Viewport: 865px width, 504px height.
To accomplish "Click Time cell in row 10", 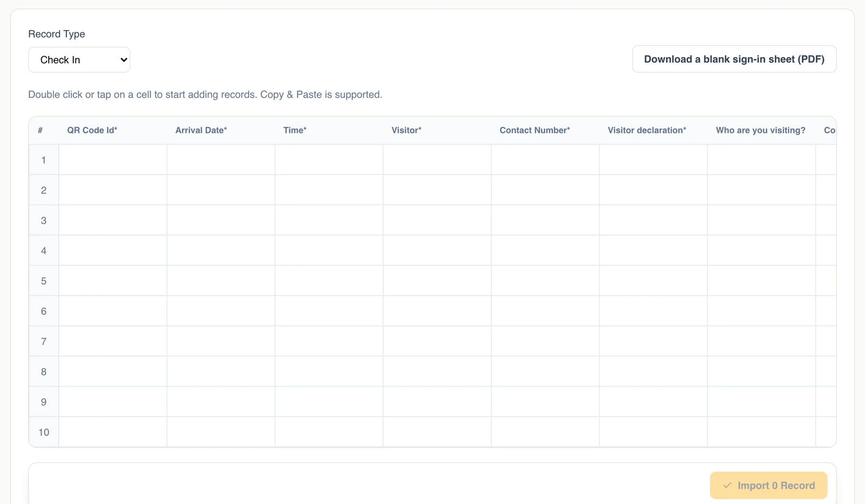I will pos(329,432).
